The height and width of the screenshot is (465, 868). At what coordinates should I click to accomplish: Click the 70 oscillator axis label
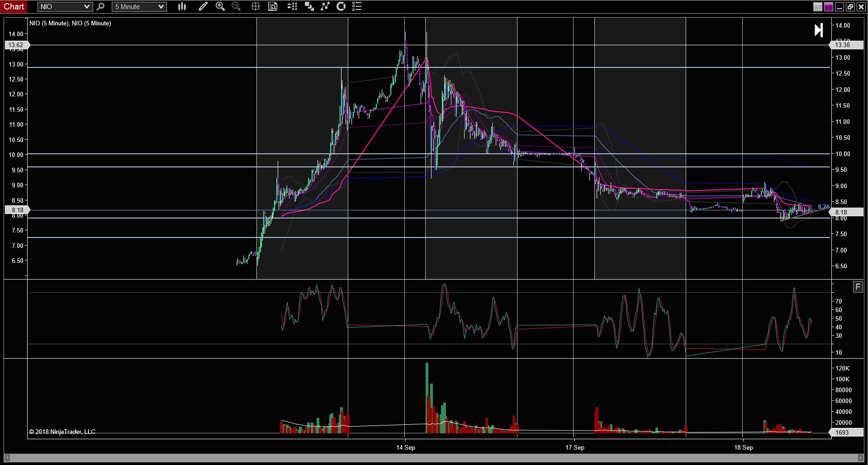click(839, 301)
